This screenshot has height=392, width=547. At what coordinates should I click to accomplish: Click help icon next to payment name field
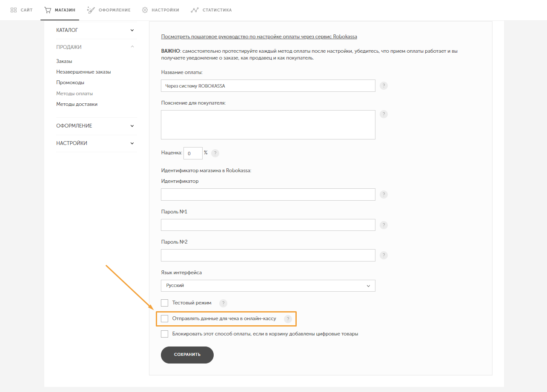(x=384, y=85)
